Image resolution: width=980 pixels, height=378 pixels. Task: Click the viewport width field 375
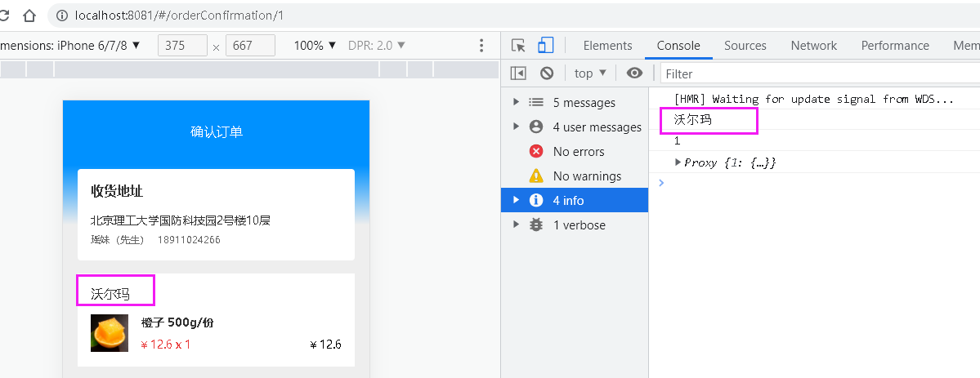click(x=182, y=46)
